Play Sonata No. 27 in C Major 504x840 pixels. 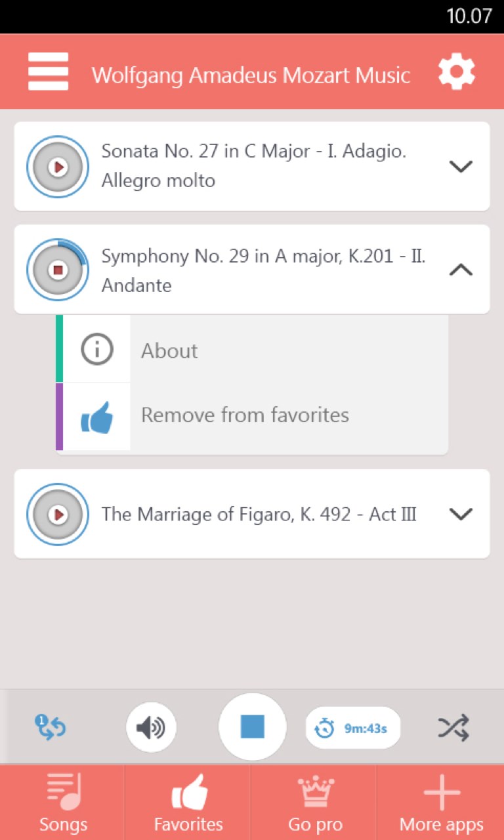click(58, 167)
